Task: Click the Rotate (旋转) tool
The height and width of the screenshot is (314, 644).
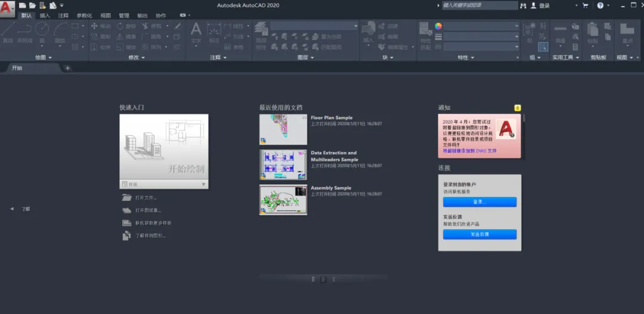Action: tap(126, 26)
